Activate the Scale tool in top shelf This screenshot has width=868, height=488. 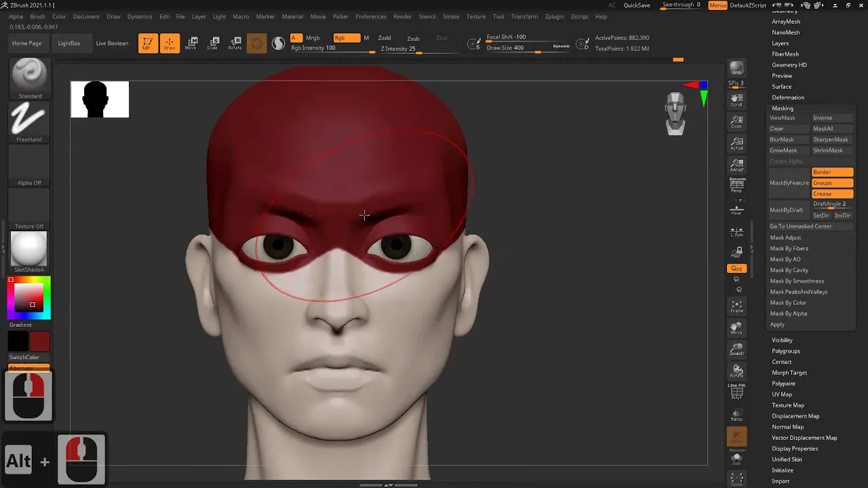pos(213,43)
